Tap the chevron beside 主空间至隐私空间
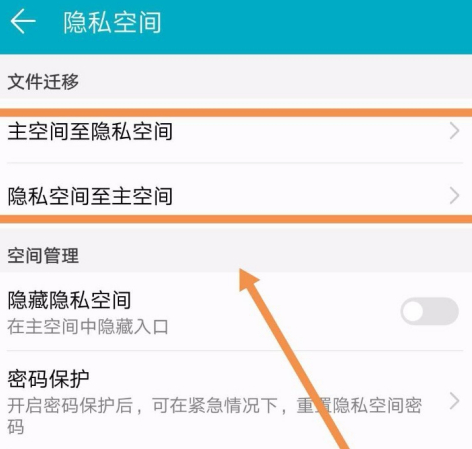Screen dimensions: 472x449 454,131
